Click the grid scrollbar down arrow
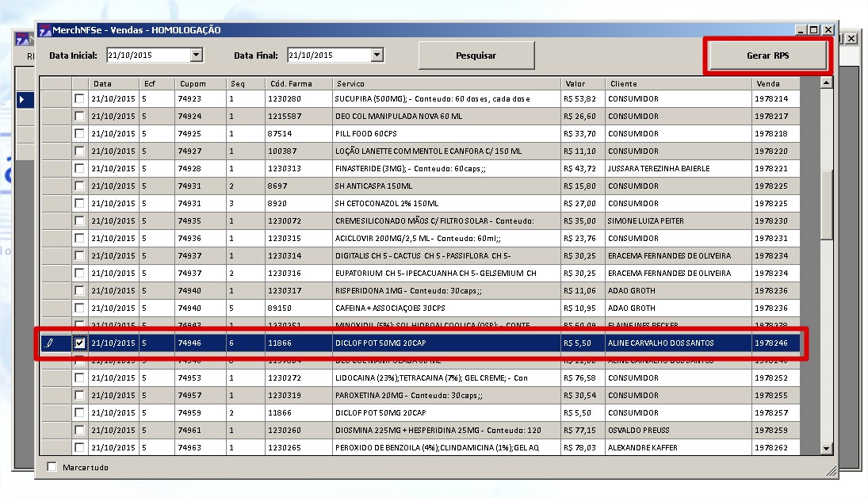Screen dimensions: 868x498 pos(827,449)
